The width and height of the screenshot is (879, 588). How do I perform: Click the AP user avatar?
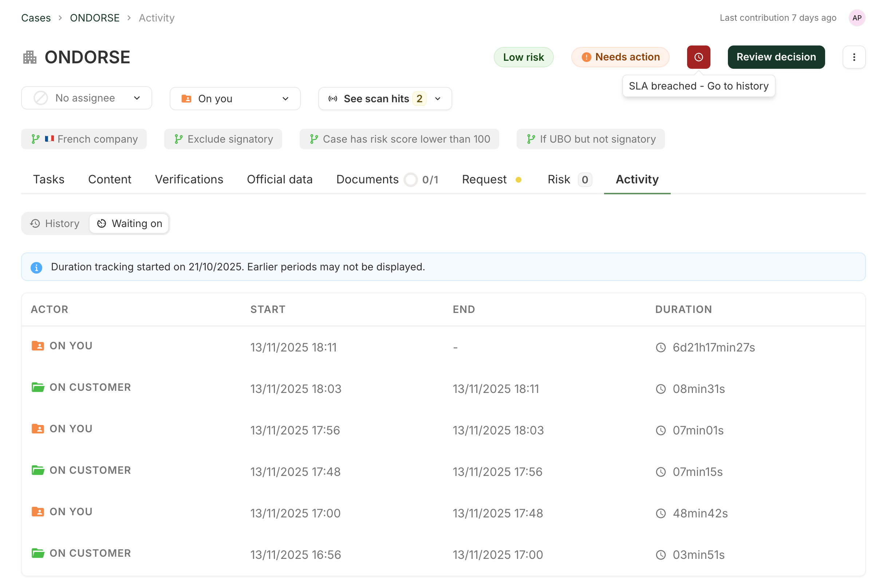(x=856, y=17)
